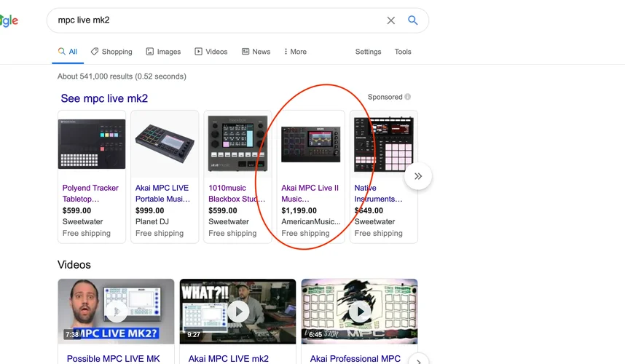
Task: Play the 9:27 Akai MPC LIVE mk2 video
Action: tap(237, 312)
